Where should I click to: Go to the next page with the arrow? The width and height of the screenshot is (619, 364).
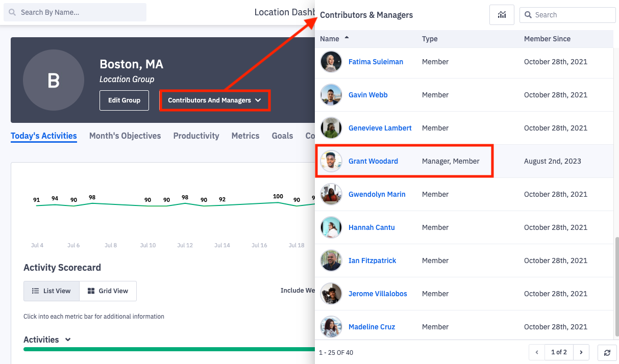(581, 352)
